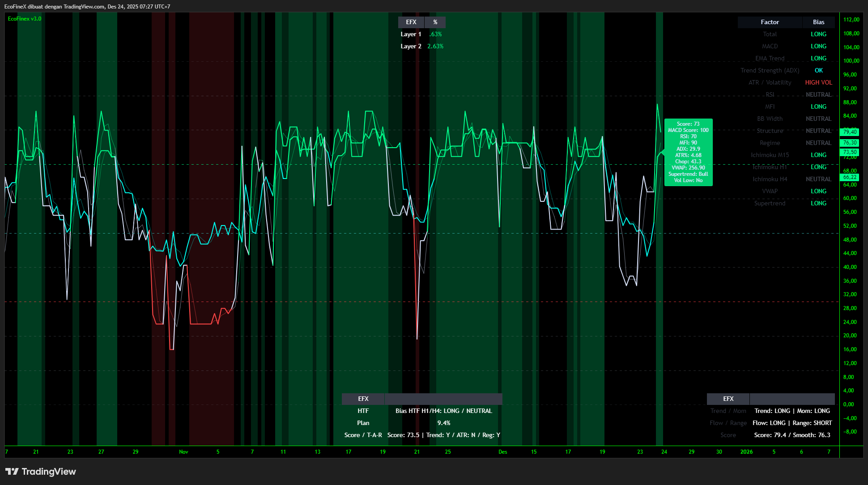This screenshot has height=485, width=868.
Task: Select the Trend Strength (ADX) OK value
Action: (x=818, y=70)
